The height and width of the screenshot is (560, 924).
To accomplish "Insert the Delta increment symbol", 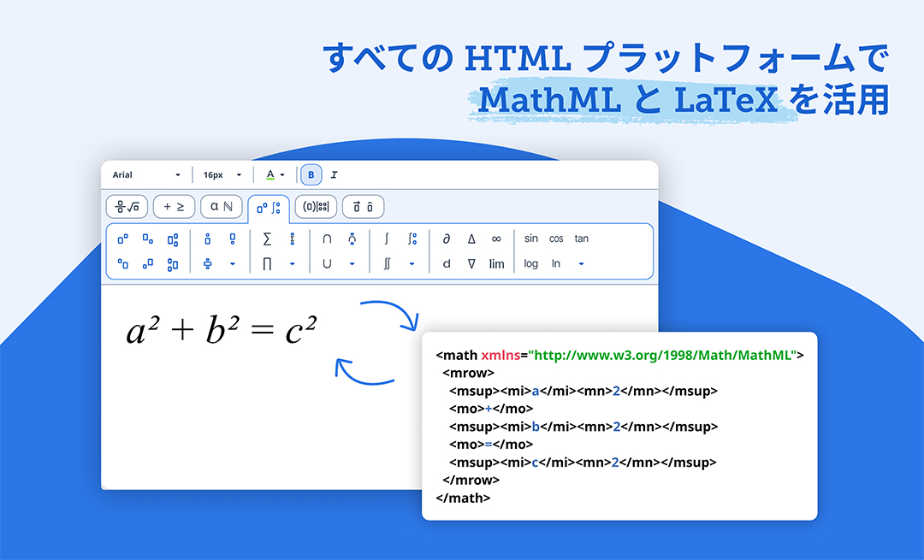I will [471, 239].
